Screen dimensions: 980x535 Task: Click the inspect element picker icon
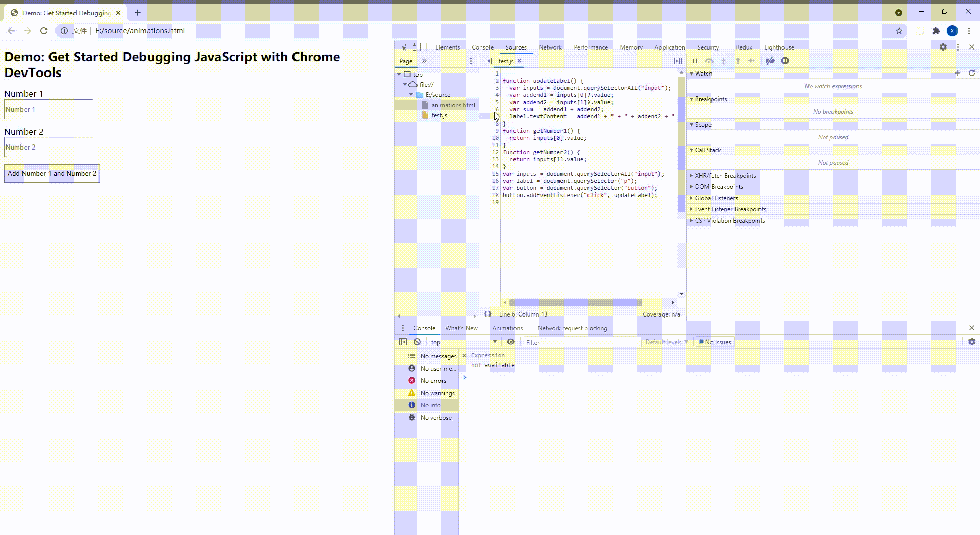[403, 47]
